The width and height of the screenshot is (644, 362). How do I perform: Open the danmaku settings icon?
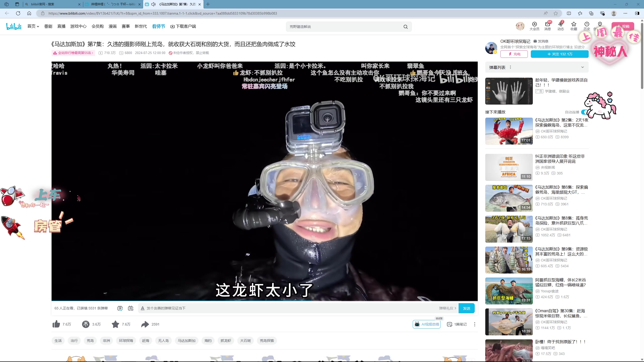131,308
